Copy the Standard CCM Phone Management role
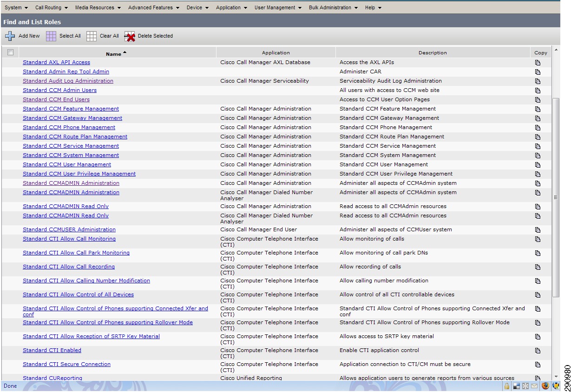 click(538, 128)
